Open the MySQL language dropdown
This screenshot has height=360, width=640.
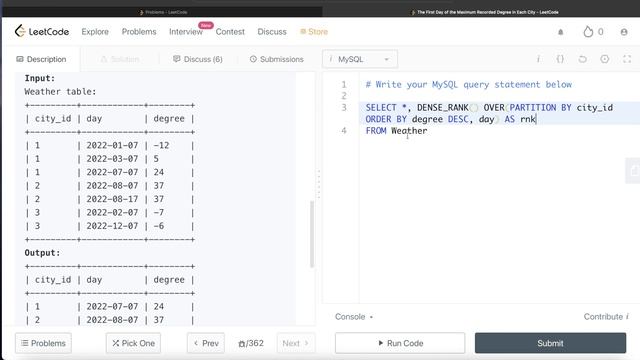point(360,59)
